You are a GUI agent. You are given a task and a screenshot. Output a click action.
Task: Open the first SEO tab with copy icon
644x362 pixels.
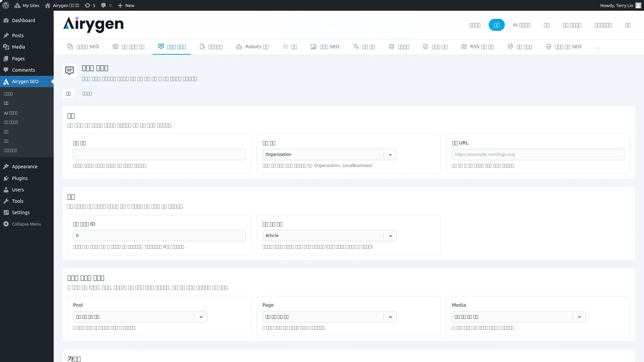83,47
